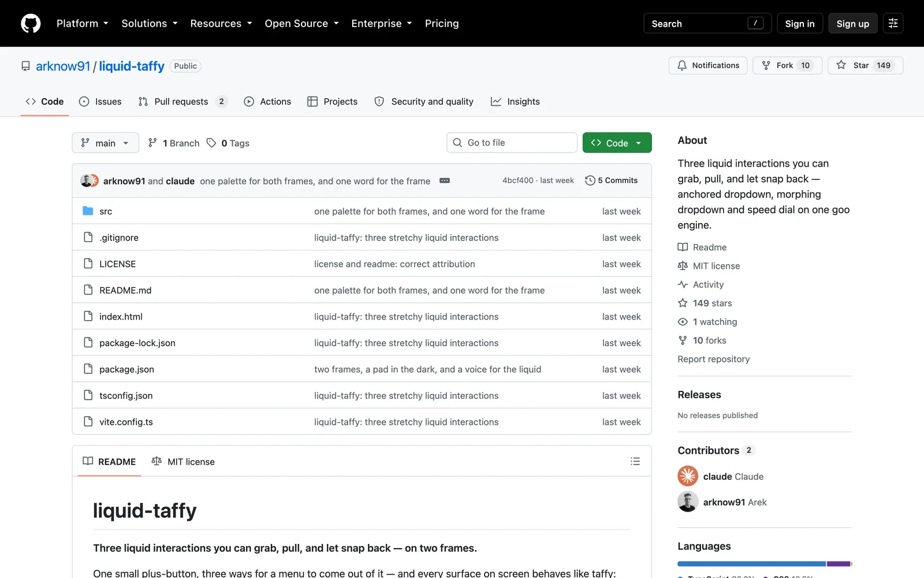Switch to the Issues tab
The width and height of the screenshot is (924, 578).
pos(100,102)
